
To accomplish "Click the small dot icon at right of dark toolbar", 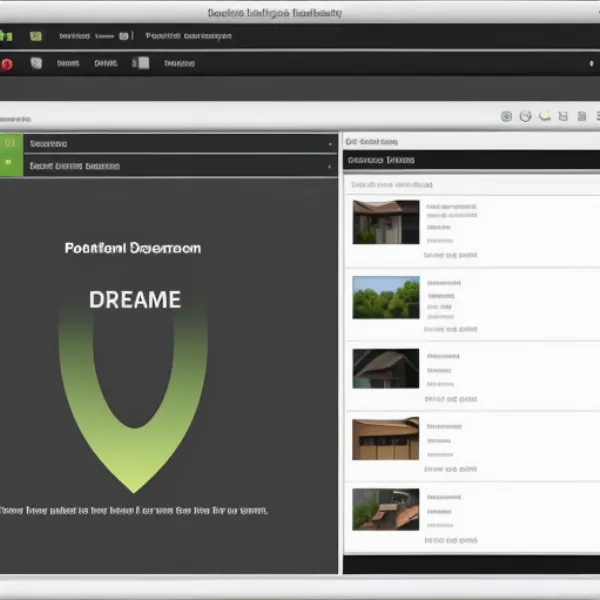I will tap(591, 64).
